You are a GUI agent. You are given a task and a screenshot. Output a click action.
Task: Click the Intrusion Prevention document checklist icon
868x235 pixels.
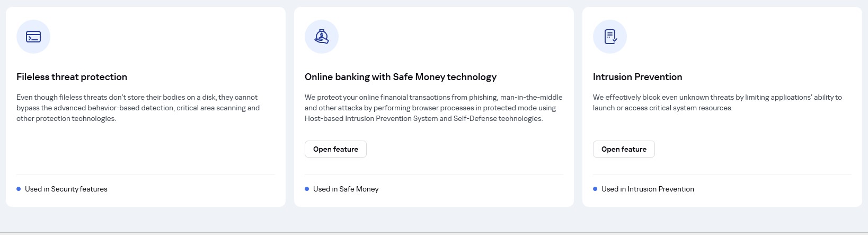[610, 37]
